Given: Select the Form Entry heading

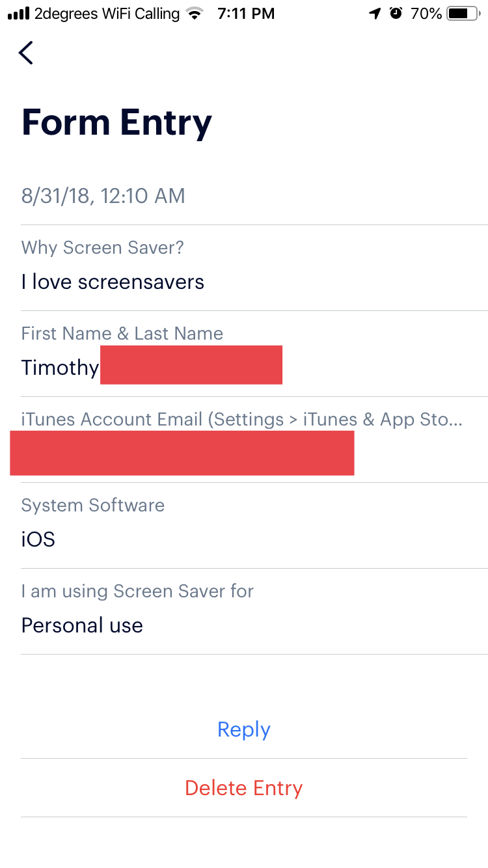Looking at the screenshot, I should [x=117, y=122].
